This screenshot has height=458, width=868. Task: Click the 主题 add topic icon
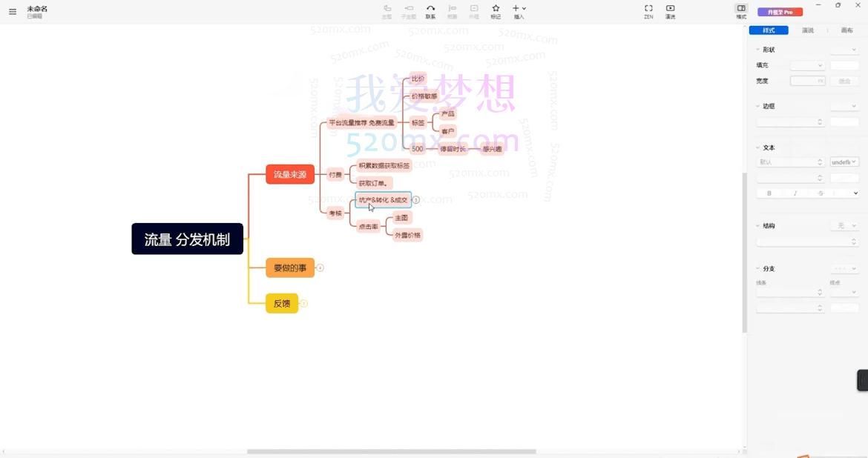387,11
